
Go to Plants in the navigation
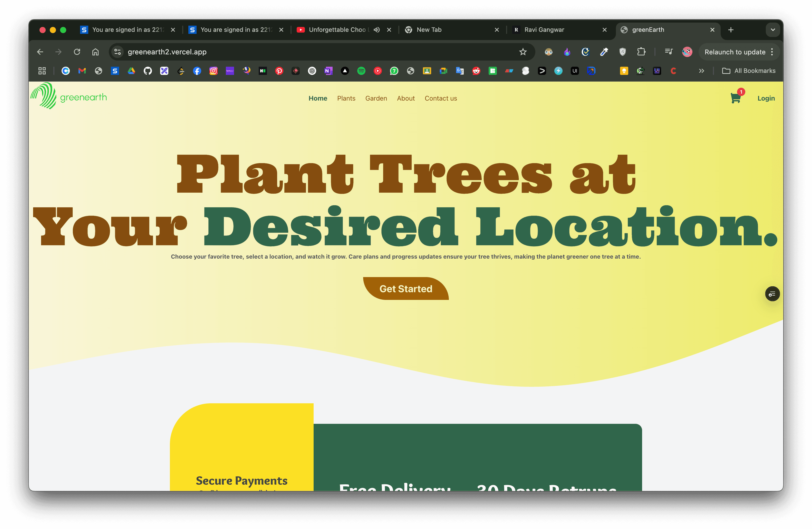pos(346,98)
